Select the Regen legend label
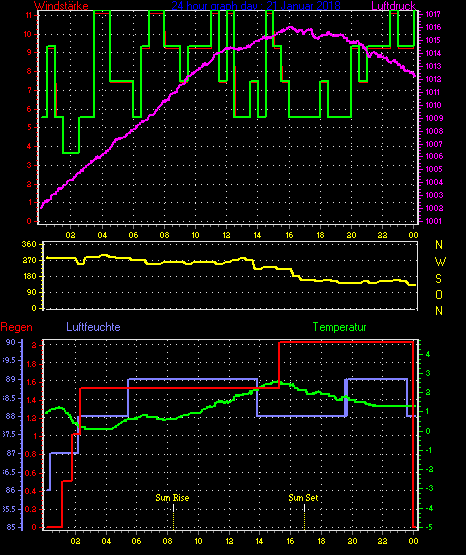 coord(17,327)
